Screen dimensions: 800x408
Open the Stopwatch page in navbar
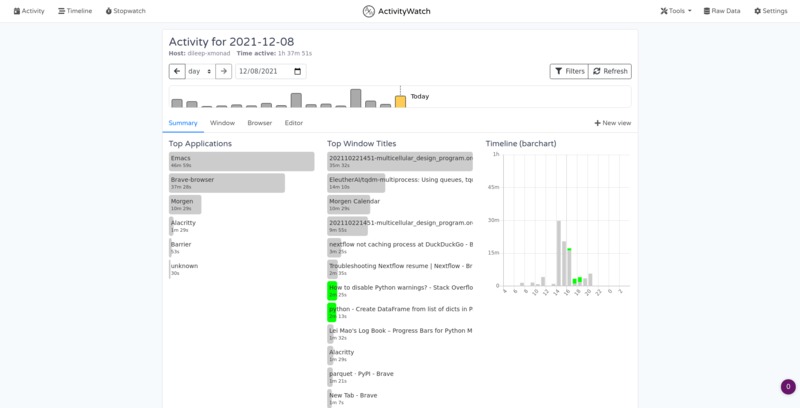126,11
